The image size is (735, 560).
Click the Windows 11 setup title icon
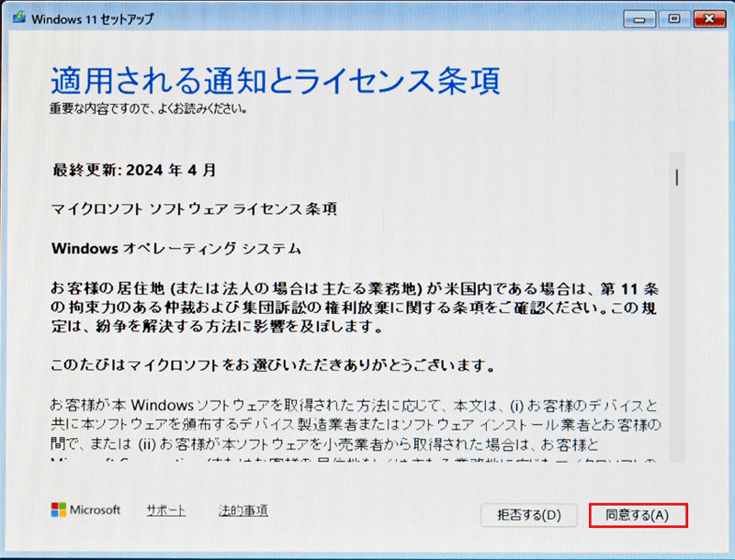click(19, 18)
